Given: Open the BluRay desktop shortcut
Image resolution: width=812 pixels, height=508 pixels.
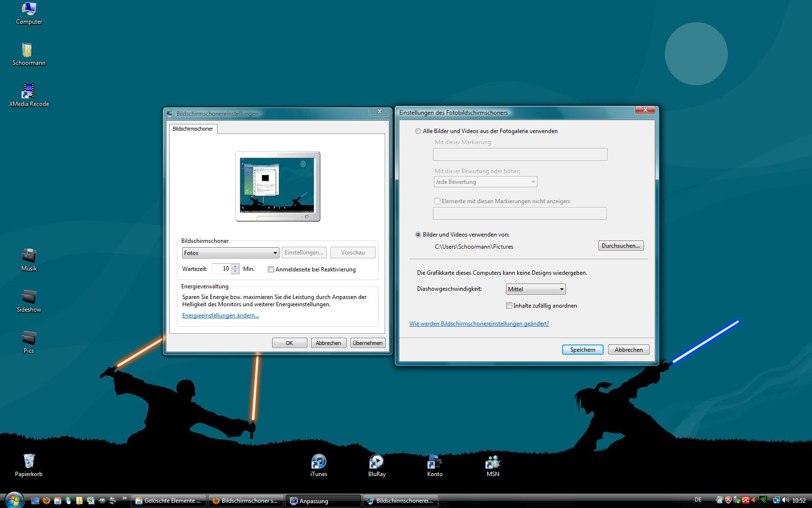Looking at the screenshot, I should (377, 465).
